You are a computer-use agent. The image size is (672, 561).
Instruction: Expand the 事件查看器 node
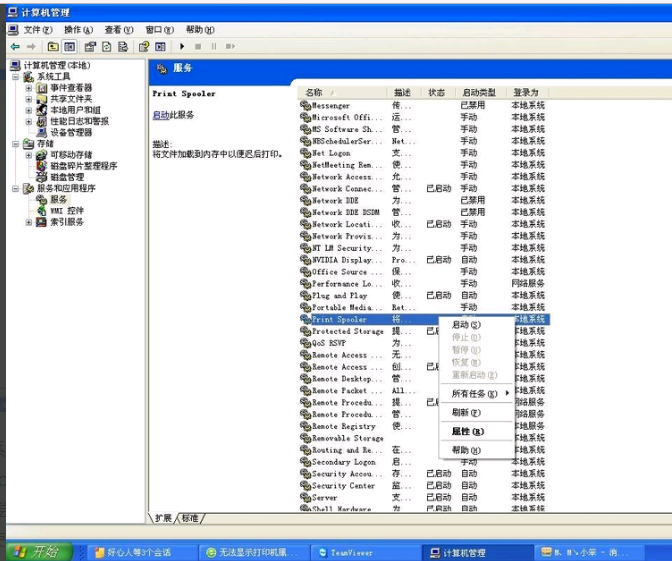(29, 88)
